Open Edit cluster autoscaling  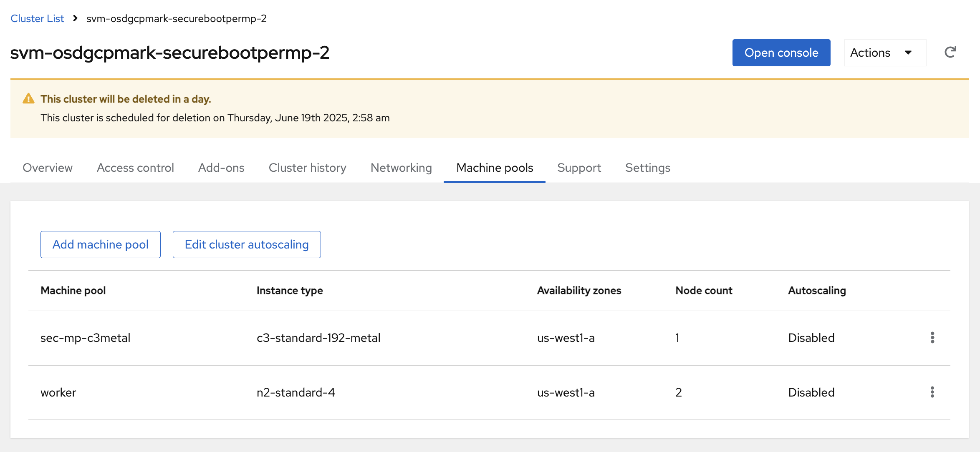(x=247, y=244)
